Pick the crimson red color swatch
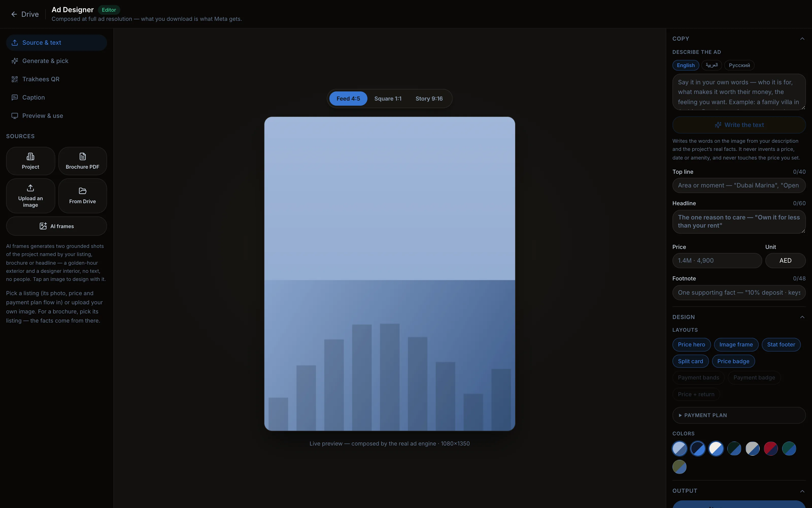The height and width of the screenshot is (508, 812). coord(771,449)
